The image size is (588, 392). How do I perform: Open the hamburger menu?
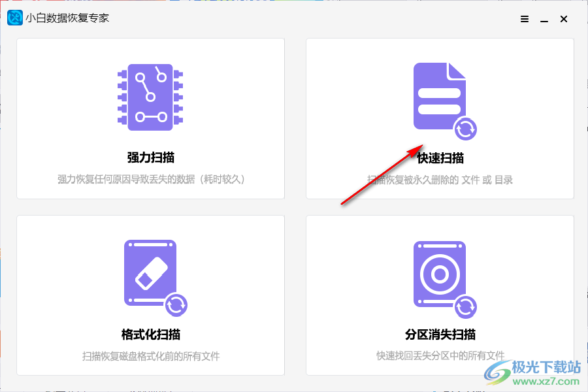524,19
